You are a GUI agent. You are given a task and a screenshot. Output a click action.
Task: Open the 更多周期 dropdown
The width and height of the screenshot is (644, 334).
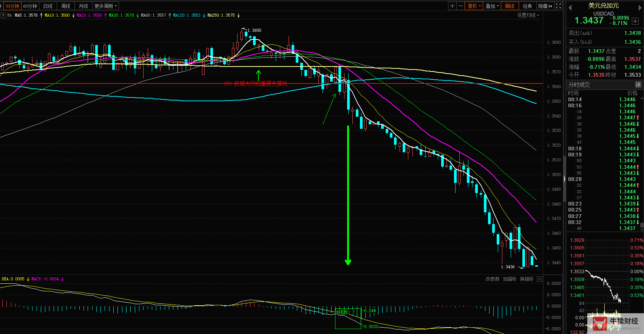(105, 6)
